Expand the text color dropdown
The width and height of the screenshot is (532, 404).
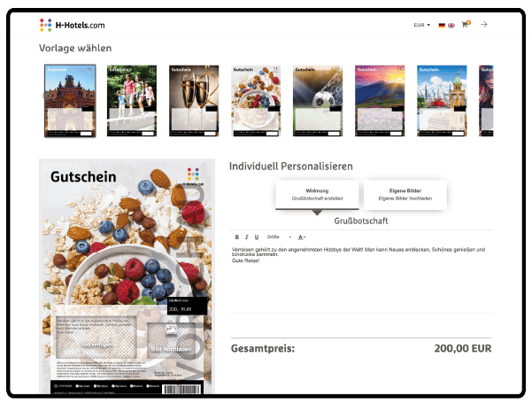(302, 237)
